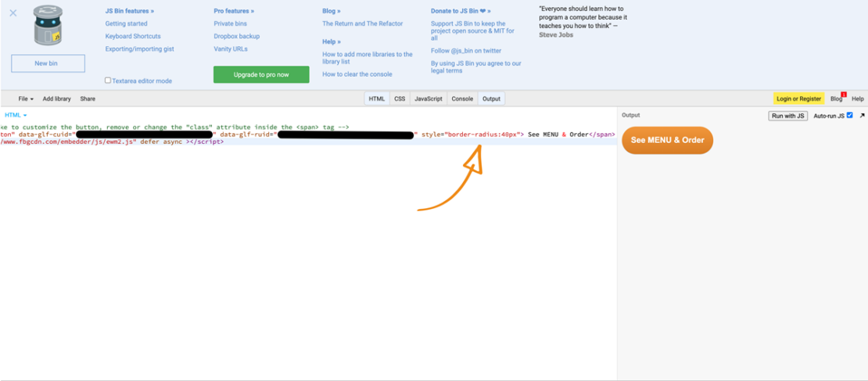Close the JS Bin welcome panel
Image resolution: width=868 pixels, height=381 pixels.
click(13, 13)
